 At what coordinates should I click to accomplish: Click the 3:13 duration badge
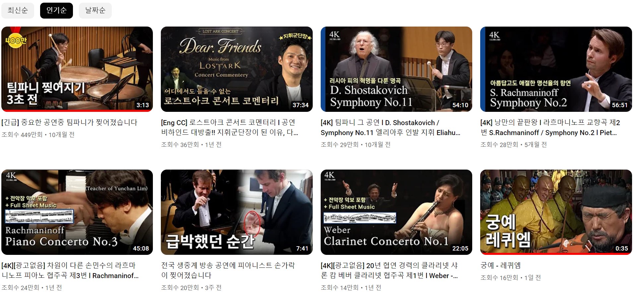tap(143, 105)
